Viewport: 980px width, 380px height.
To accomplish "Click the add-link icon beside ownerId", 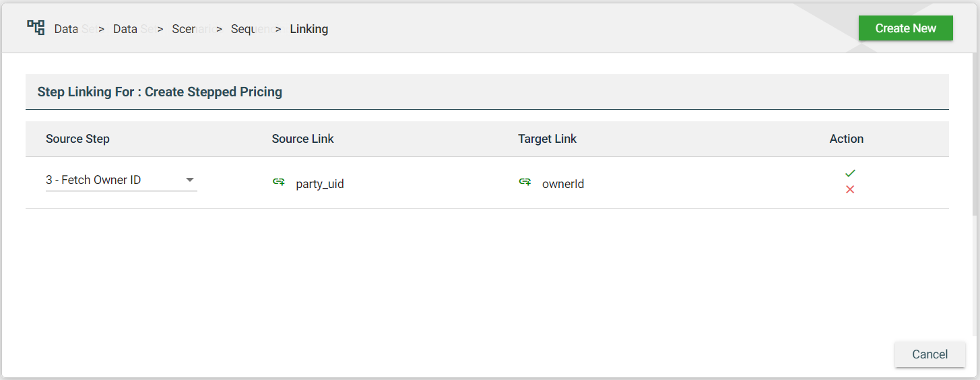I will click(525, 182).
